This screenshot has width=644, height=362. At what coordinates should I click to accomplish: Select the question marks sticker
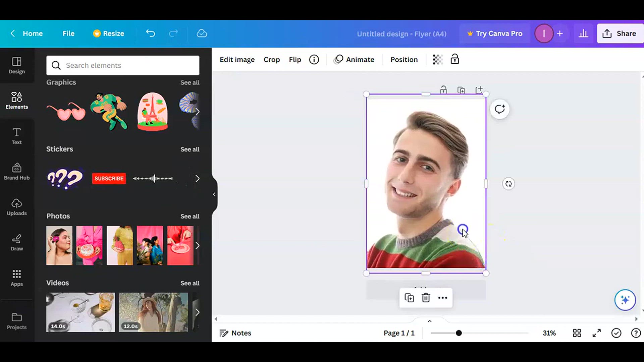pos(65,179)
